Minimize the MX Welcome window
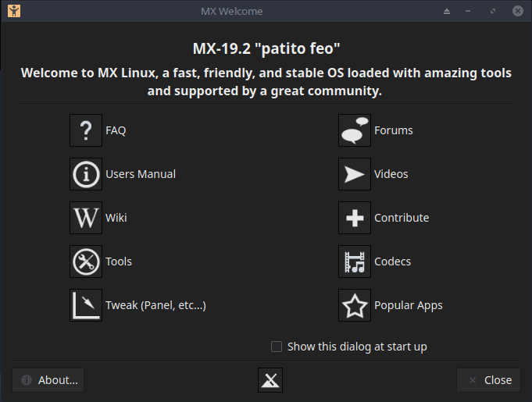This screenshot has height=402, width=532. click(468, 11)
